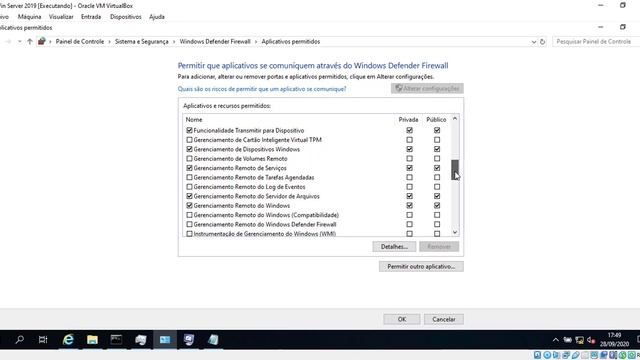Expand the chevron after Sistema e Segurança
Viewport: 640px width, 360px height.
[x=174, y=42]
